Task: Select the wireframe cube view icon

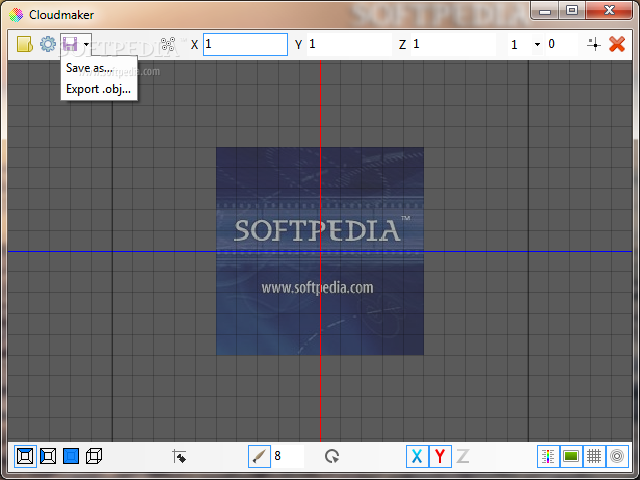Action: click(94, 456)
